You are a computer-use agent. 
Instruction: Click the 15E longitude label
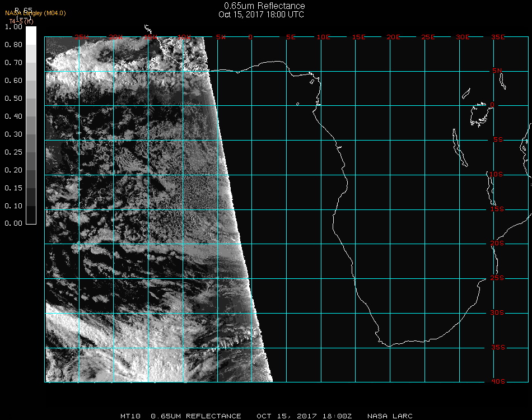point(358,37)
